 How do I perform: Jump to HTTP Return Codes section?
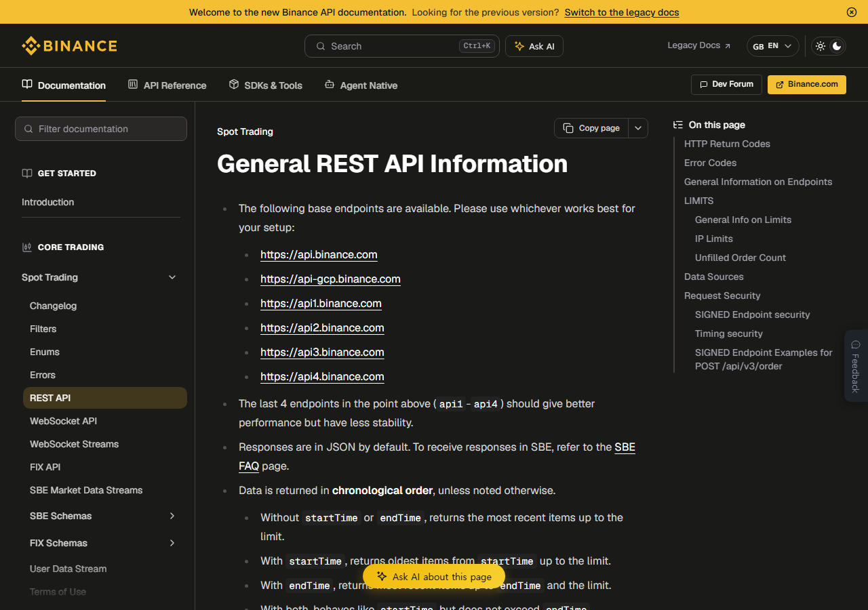(x=727, y=144)
